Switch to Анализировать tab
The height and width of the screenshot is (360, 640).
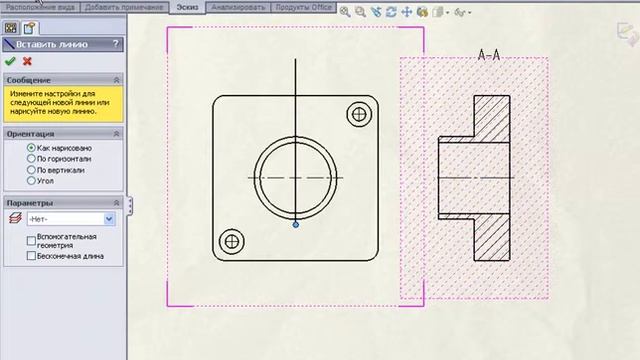click(x=238, y=7)
